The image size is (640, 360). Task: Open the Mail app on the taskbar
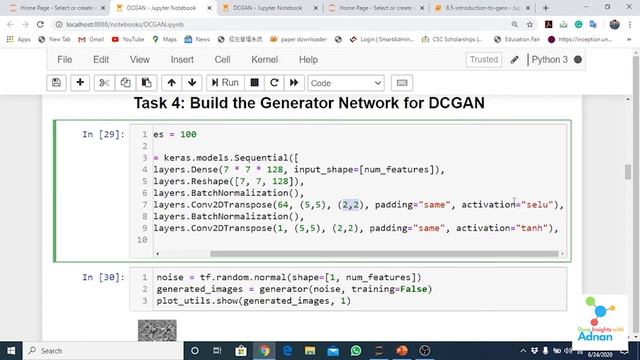pyautogui.click(x=333, y=351)
